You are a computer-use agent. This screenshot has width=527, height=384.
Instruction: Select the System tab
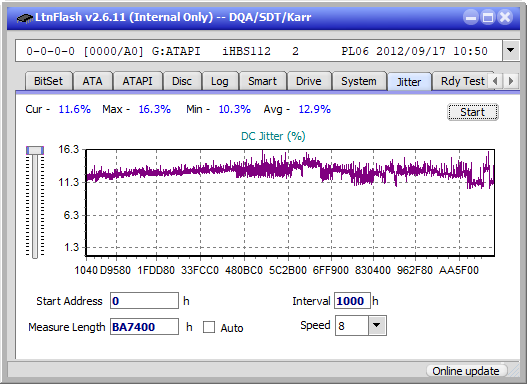click(x=359, y=81)
